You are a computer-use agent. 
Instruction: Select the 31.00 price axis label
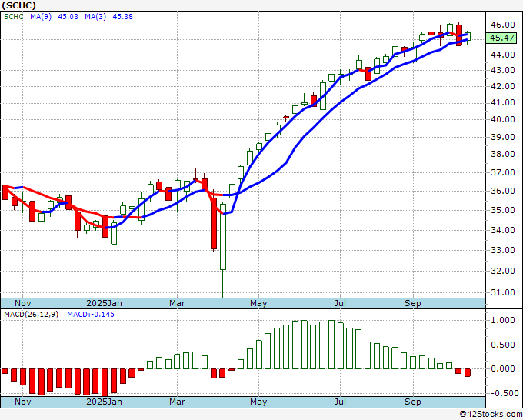[x=503, y=292]
